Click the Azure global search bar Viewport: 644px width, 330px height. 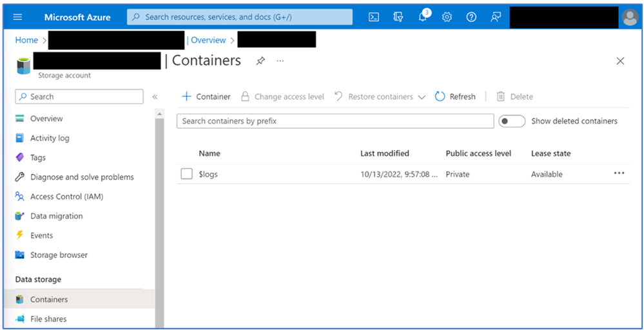pyautogui.click(x=239, y=17)
